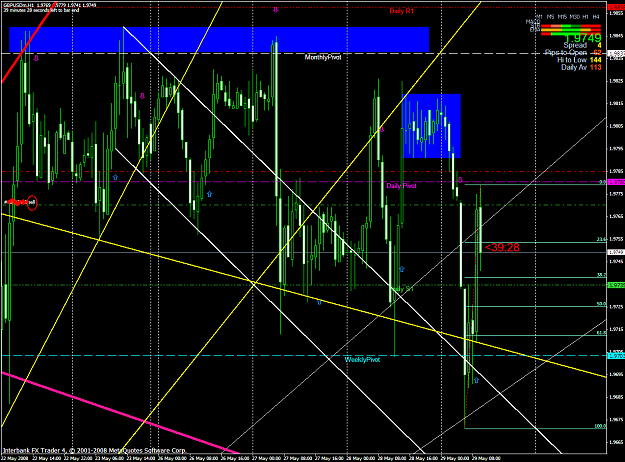This screenshot has height=462, width=625.
Task: Click the '27 May 00:00' time axis label
Action: 266,458
